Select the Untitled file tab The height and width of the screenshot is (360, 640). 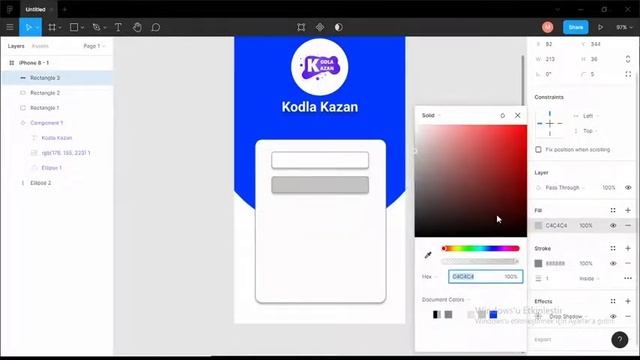pyautogui.click(x=36, y=9)
